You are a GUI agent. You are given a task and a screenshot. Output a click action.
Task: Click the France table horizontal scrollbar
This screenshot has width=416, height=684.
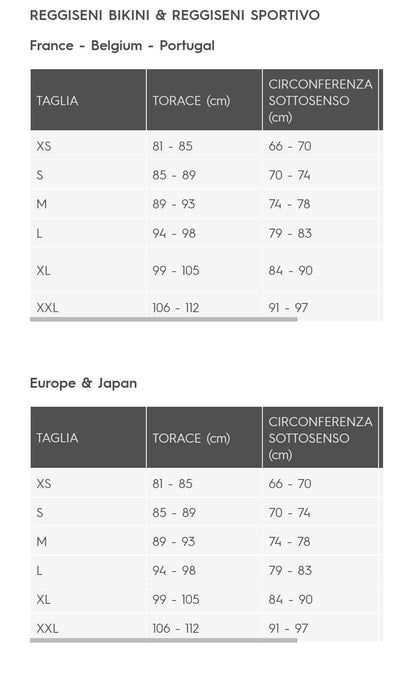[x=164, y=319]
